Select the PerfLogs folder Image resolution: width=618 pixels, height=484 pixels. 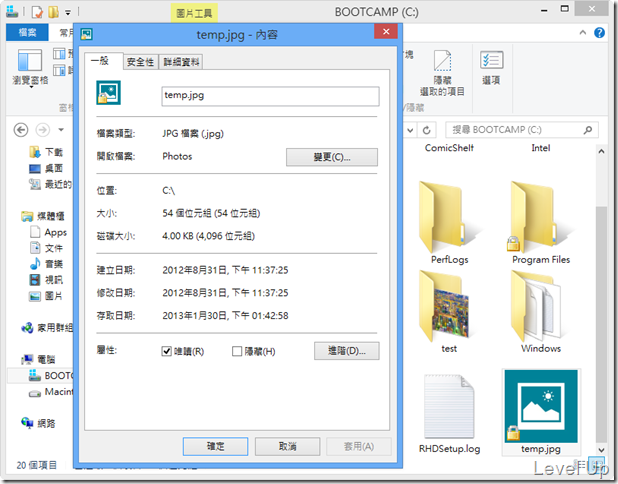coord(449,223)
